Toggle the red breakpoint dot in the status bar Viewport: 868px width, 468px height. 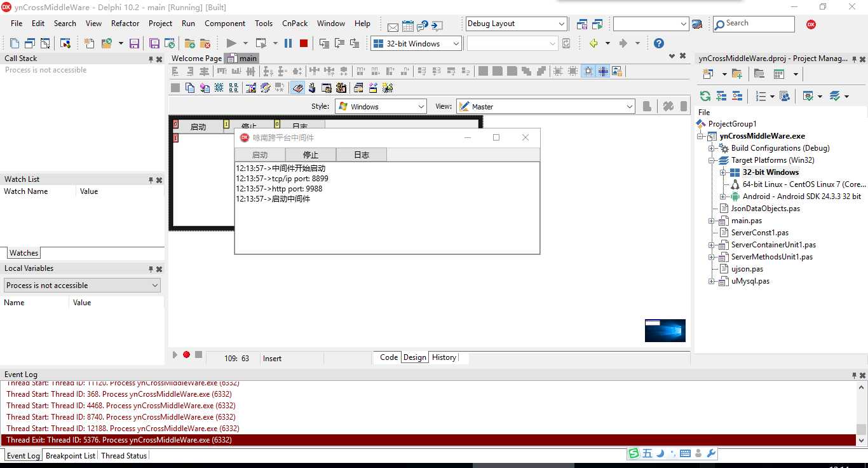point(186,355)
